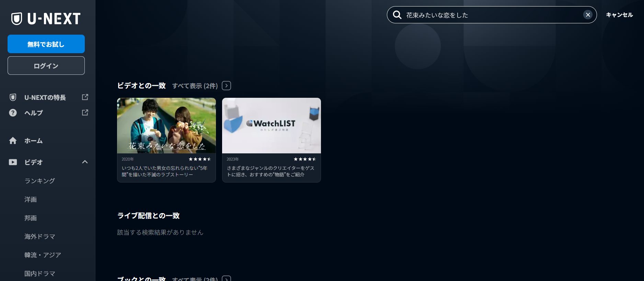The image size is (644, 281).
Task: Go to 韓流・アジア category
Action: point(43,255)
